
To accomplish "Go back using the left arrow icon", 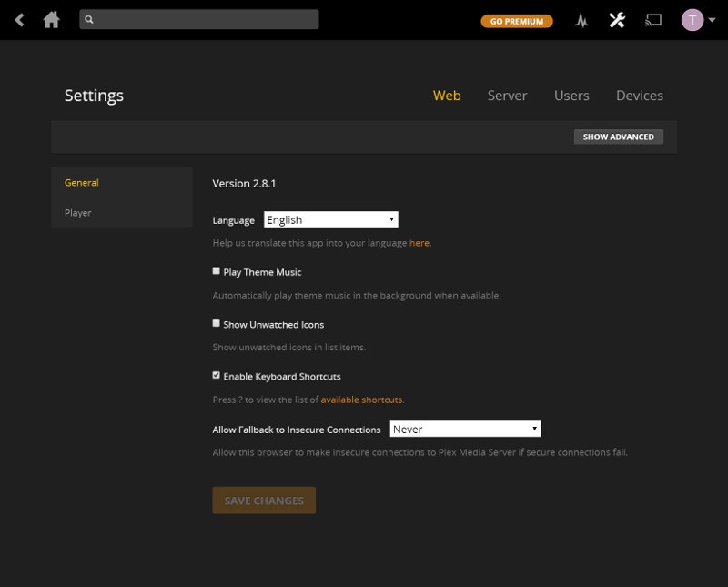I will tap(19, 20).
